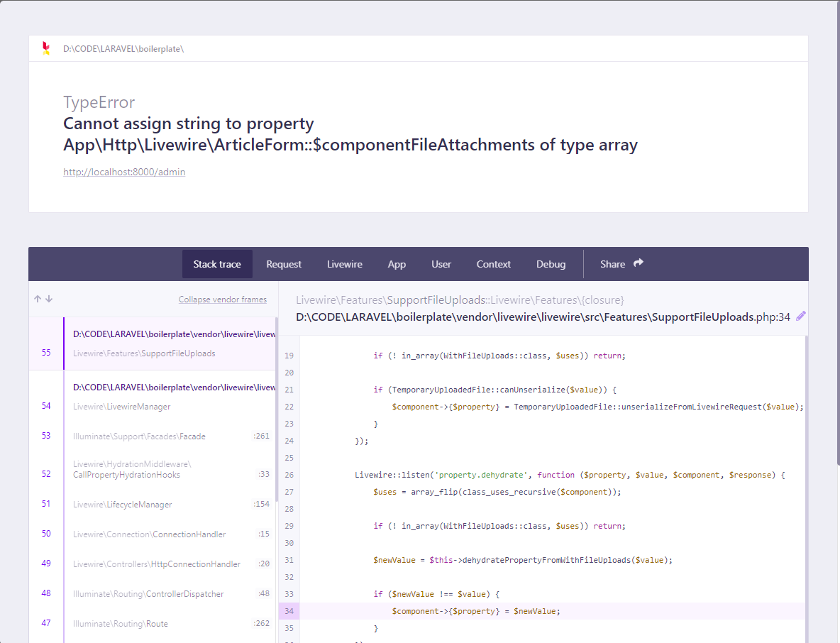Select the Stack trace tab

[x=217, y=264]
